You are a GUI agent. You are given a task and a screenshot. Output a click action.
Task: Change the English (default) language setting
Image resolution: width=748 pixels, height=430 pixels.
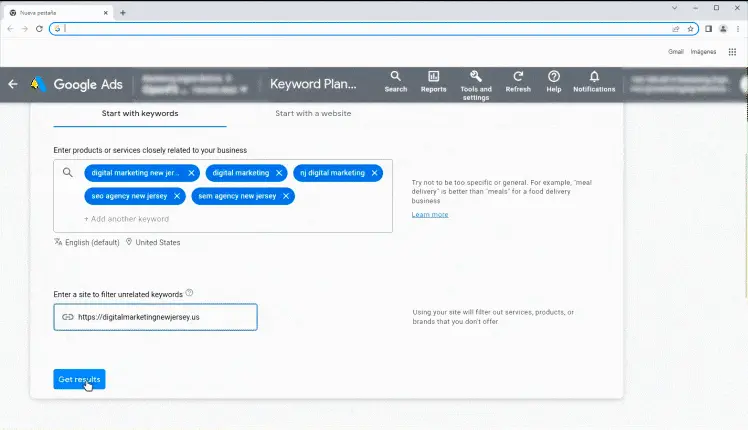[x=87, y=242]
